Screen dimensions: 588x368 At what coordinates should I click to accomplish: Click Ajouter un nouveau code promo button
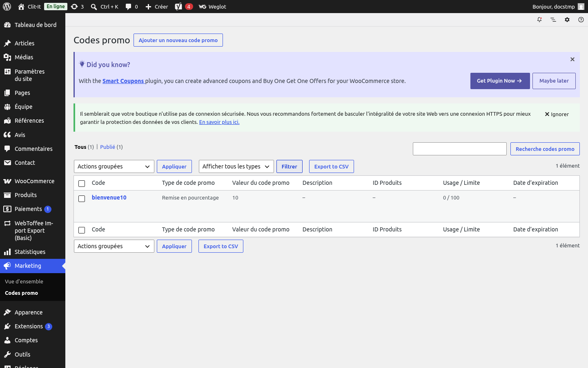tap(178, 40)
